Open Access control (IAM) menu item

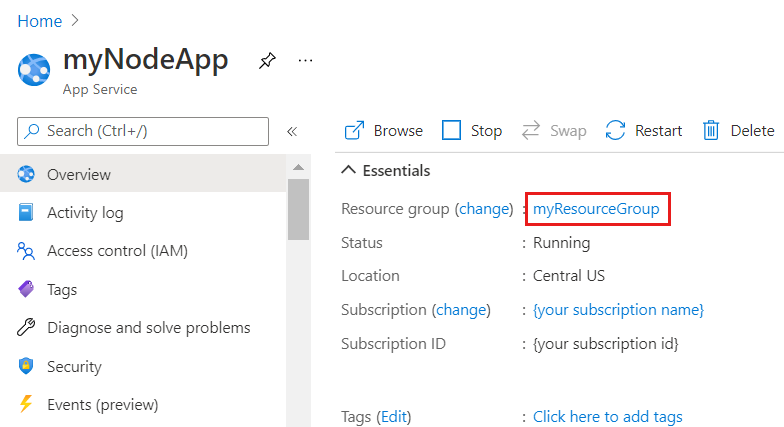(x=143, y=250)
